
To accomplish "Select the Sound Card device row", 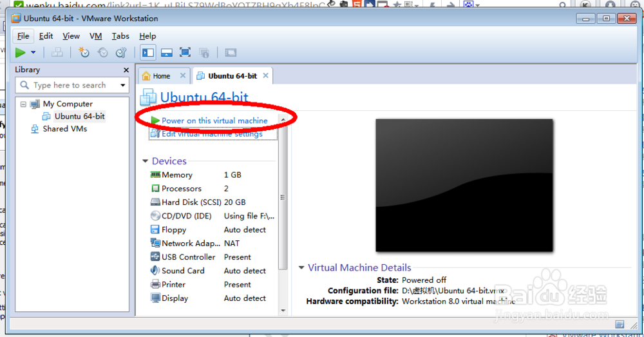I will click(x=213, y=271).
